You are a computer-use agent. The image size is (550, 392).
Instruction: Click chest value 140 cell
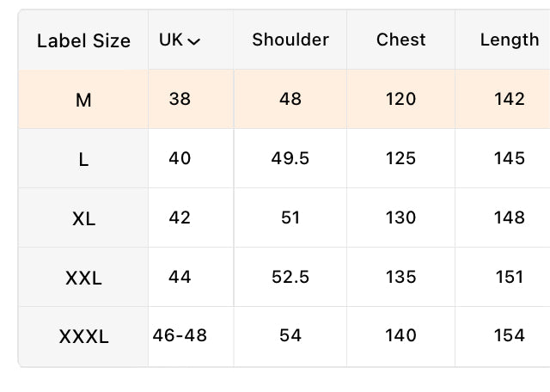[x=400, y=335]
